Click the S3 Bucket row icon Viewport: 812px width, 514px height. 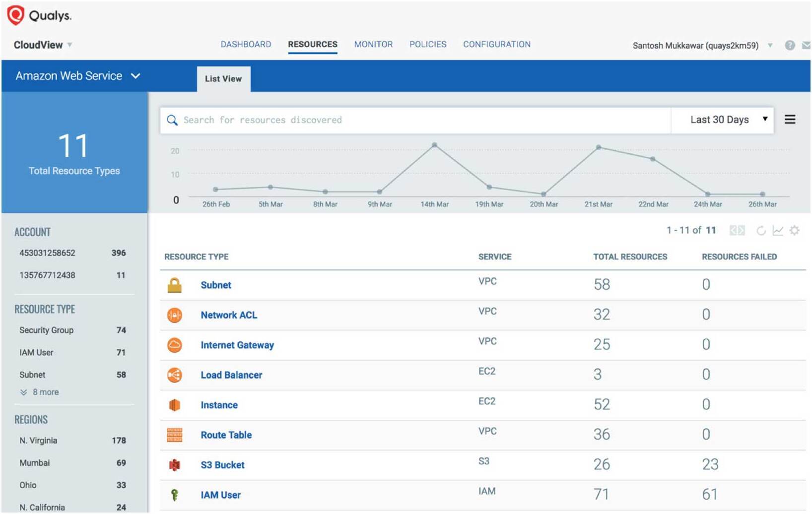(x=174, y=465)
